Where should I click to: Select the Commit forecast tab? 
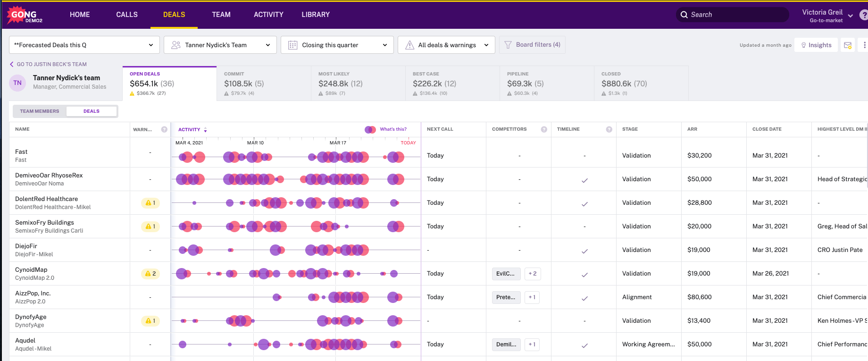point(264,84)
